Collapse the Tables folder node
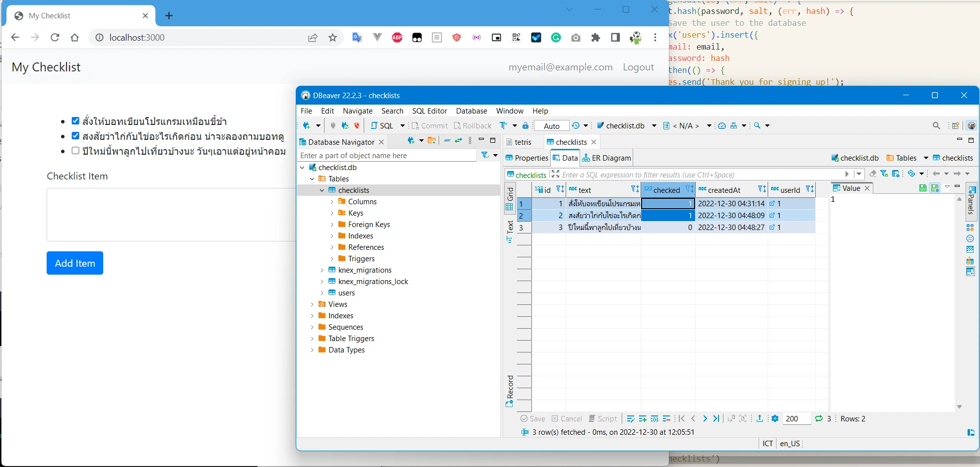The image size is (980, 467). point(312,179)
